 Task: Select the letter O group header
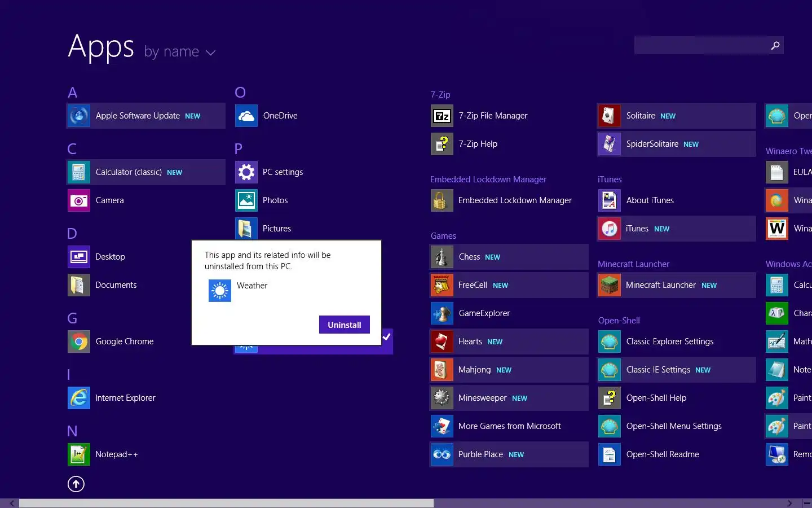[240, 93]
